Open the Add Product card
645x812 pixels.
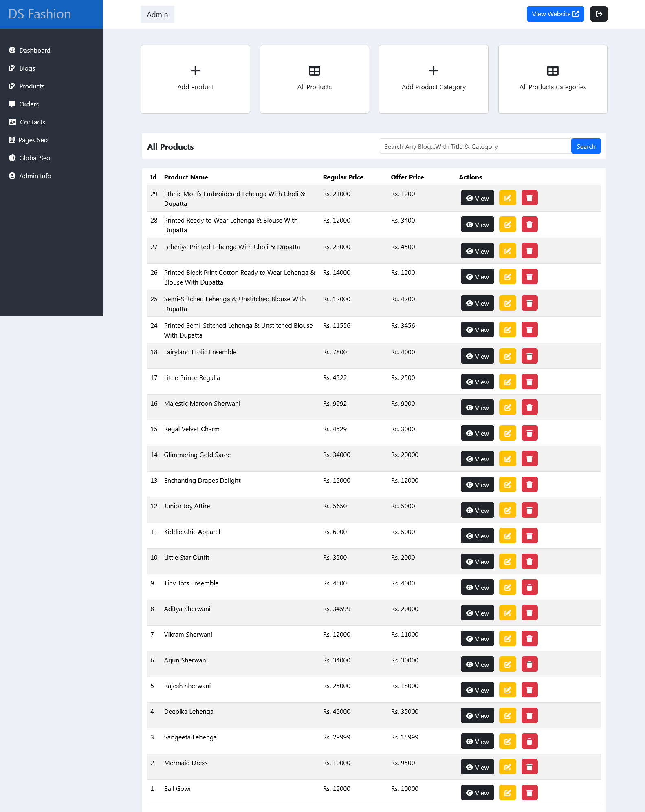[195, 79]
